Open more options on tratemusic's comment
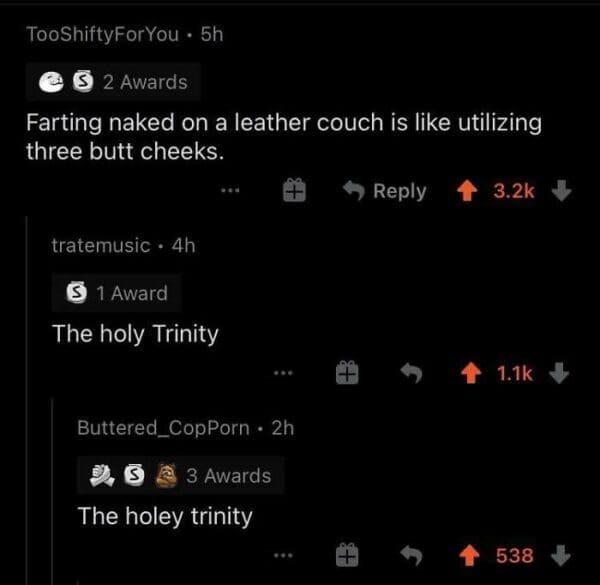Viewport: 600px width, 585px height. click(285, 373)
